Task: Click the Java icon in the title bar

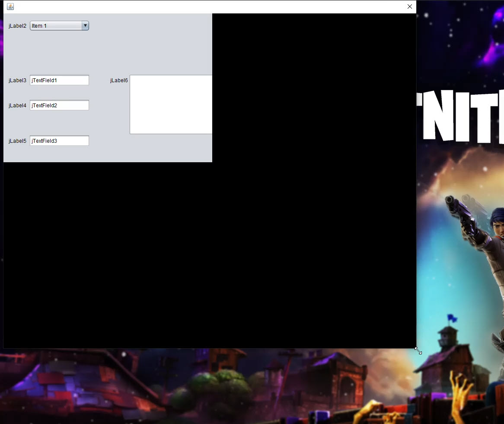Action: pos(10,6)
